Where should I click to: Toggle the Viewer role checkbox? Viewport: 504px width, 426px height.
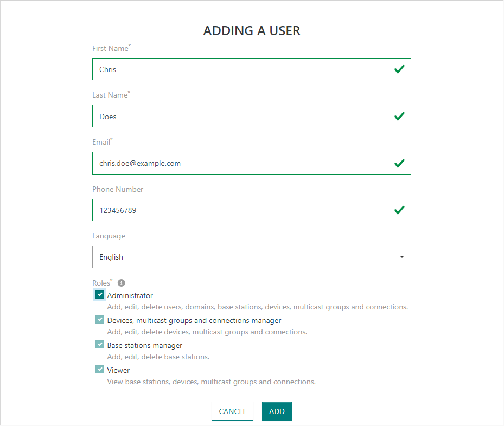pos(100,370)
